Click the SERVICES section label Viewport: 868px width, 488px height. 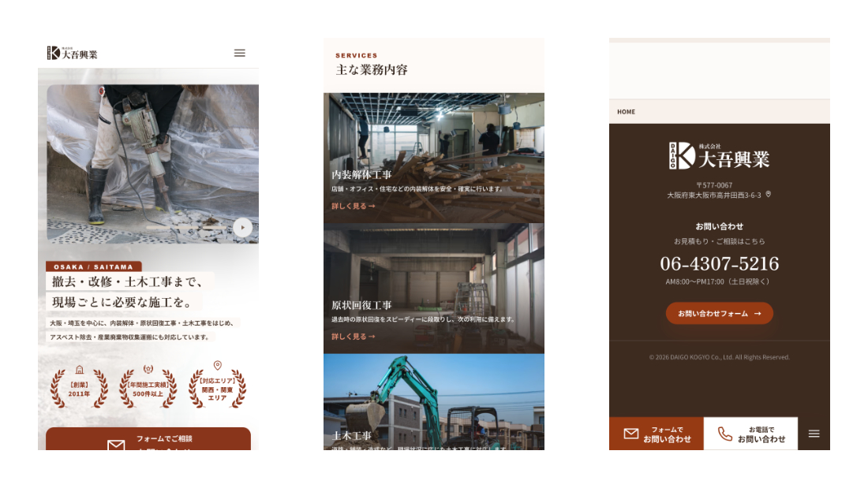coord(356,55)
